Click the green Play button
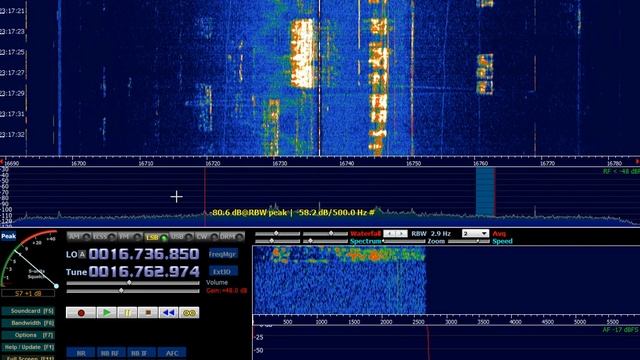This screenshot has height=360, width=640. tap(107, 313)
